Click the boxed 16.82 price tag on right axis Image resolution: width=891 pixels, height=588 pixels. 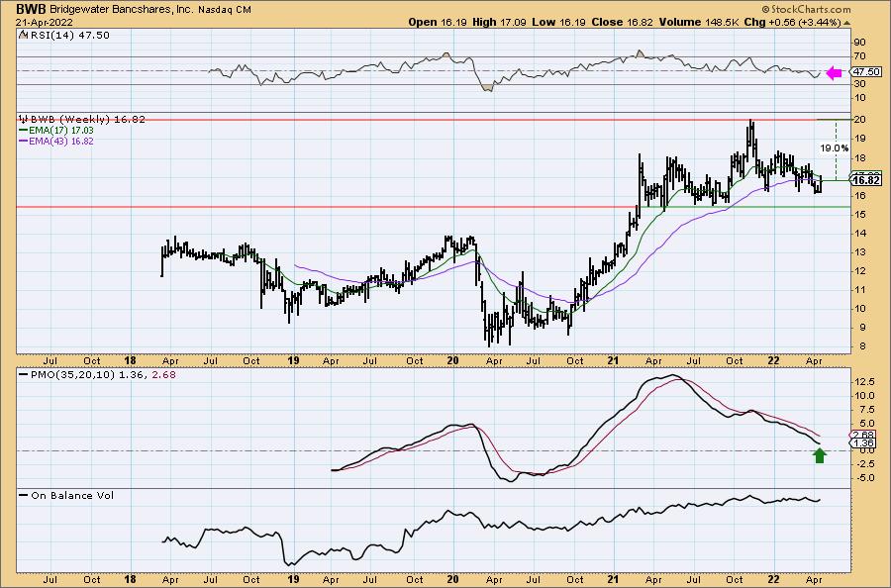(x=866, y=181)
